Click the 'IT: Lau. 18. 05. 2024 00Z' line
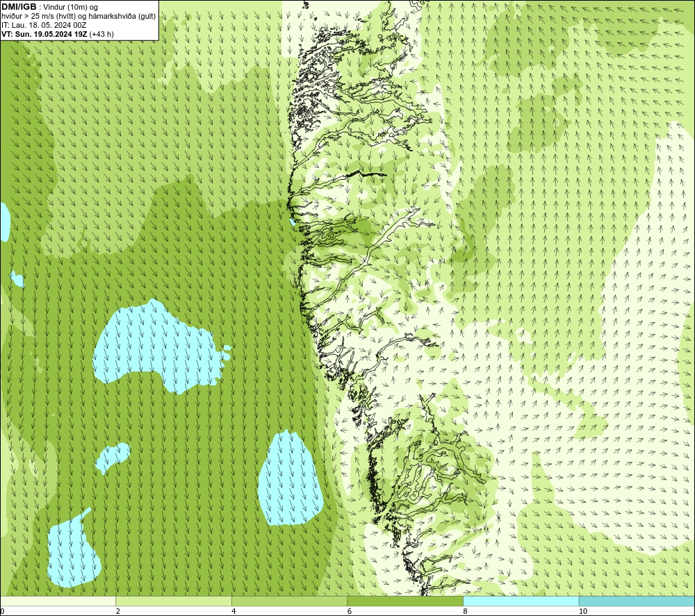Viewport: 695px width, 616px height. coord(44,25)
